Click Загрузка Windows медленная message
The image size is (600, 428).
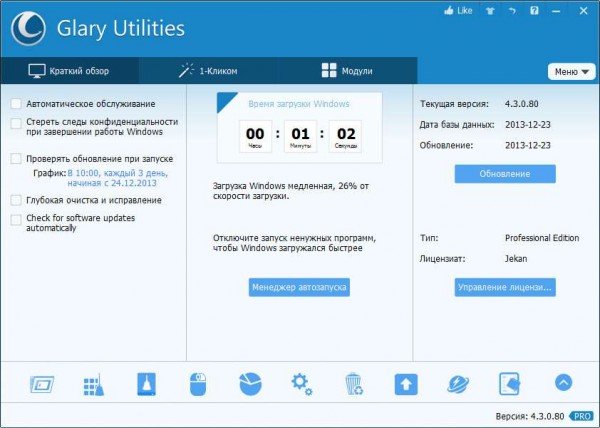pyautogui.click(x=290, y=191)
